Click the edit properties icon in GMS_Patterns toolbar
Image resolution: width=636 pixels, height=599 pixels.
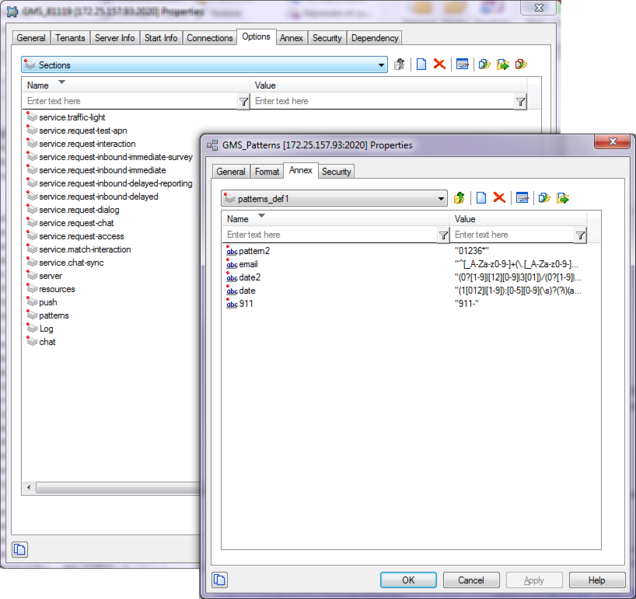(522, 198)
